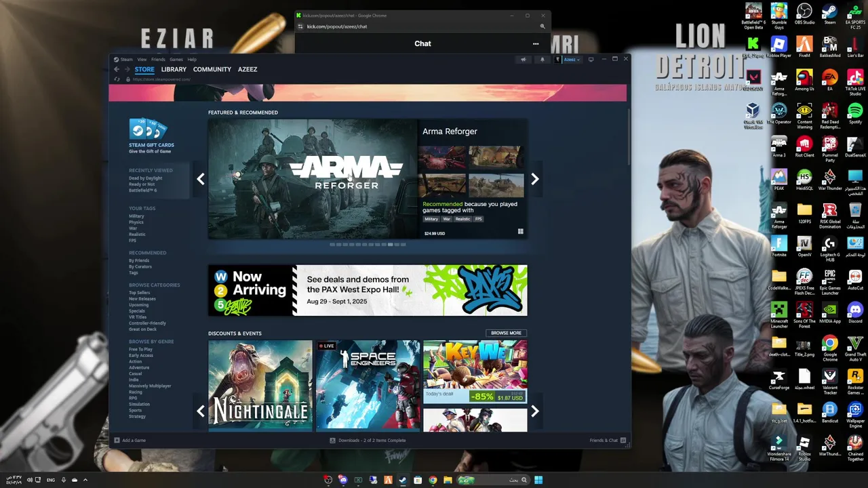Open Wallpaper Engine desktop icon
The image size is (868, 488).
click(855, 414)
